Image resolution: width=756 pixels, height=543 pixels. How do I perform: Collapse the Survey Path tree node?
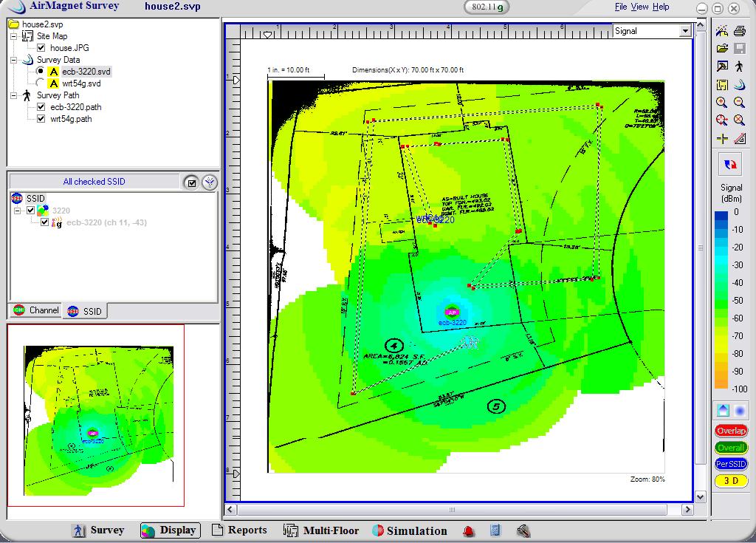[14, 95]
